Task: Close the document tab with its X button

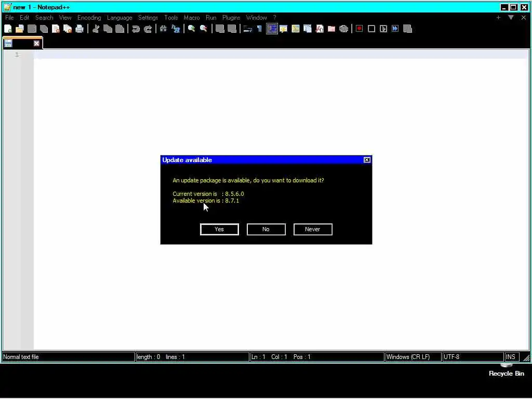Action: coord(36,44)
